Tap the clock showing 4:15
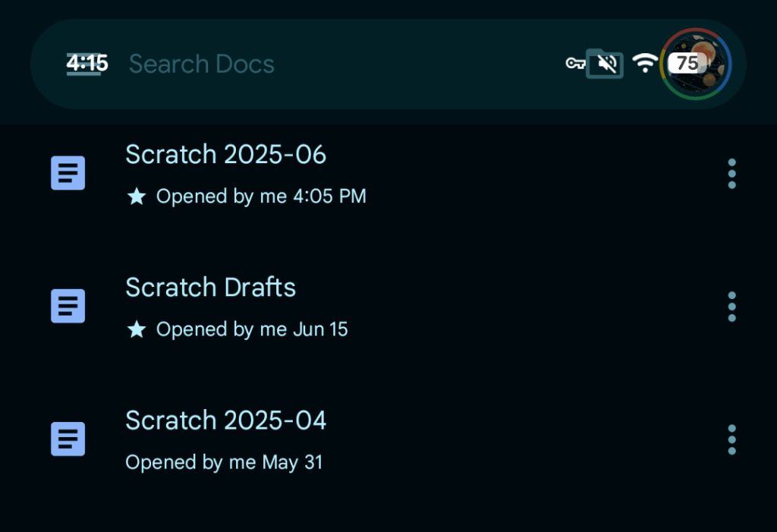Screen dimensions: 777x532 click(86, 64)
